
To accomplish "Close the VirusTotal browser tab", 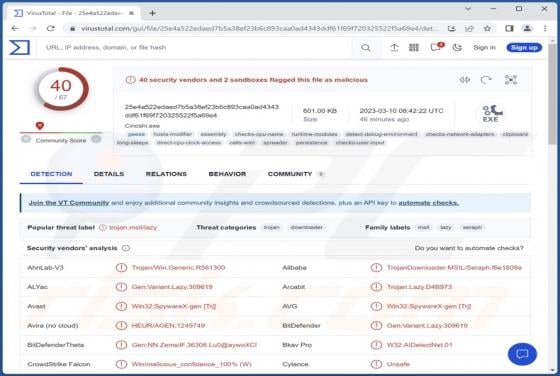I will pyautogui.click(x=131, y=13).
